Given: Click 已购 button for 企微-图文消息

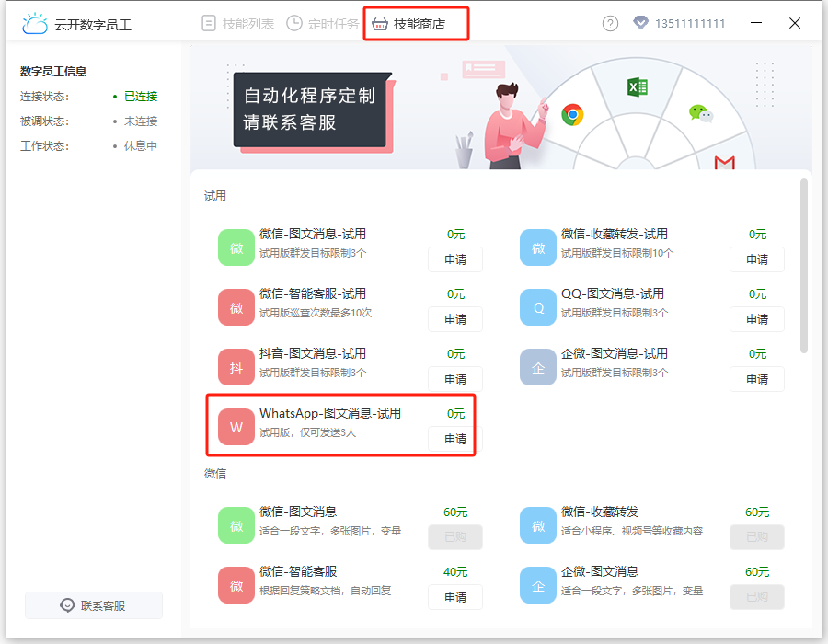Looking at the screenshot, I should coord(757,596).
